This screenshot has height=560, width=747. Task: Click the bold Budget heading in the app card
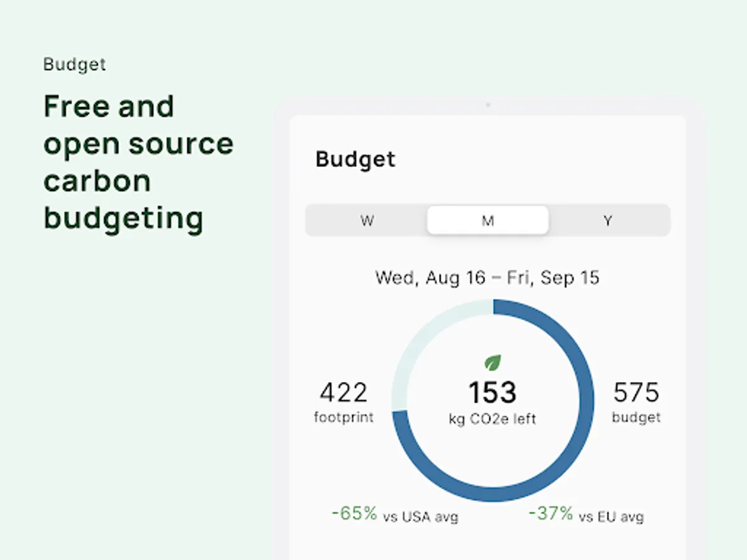pyautogui.click(x=355, y=159)
